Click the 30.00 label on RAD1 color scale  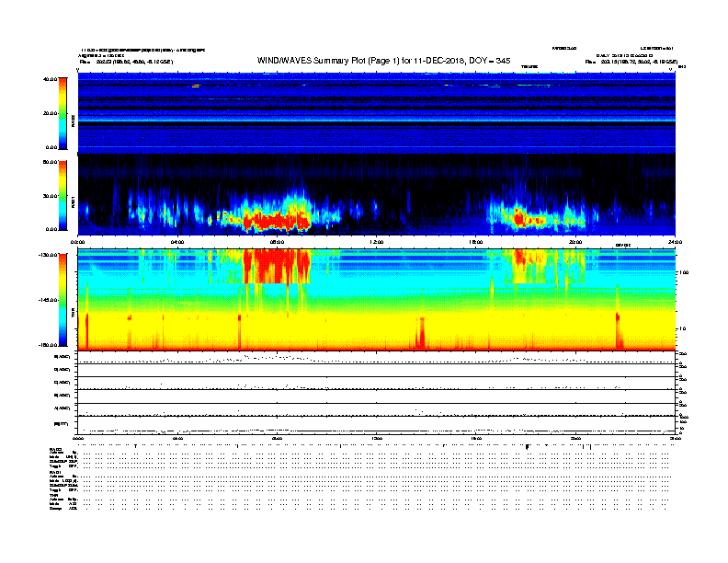[x=50, y=196]
